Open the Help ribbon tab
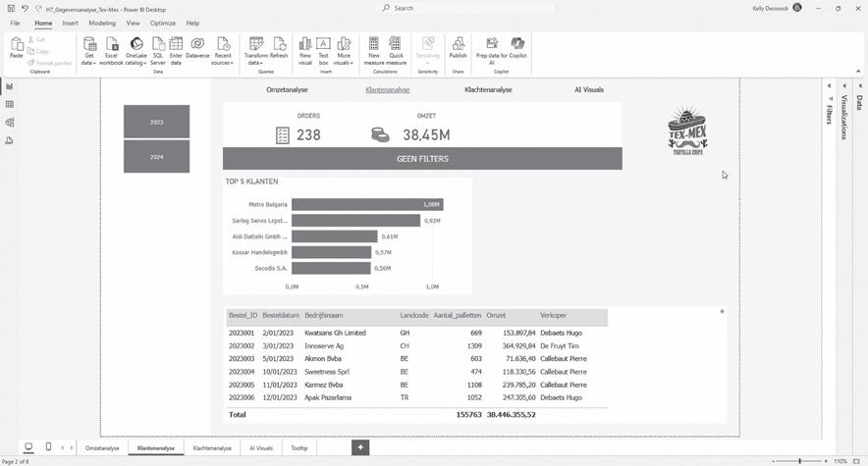 tap(192, 24)
